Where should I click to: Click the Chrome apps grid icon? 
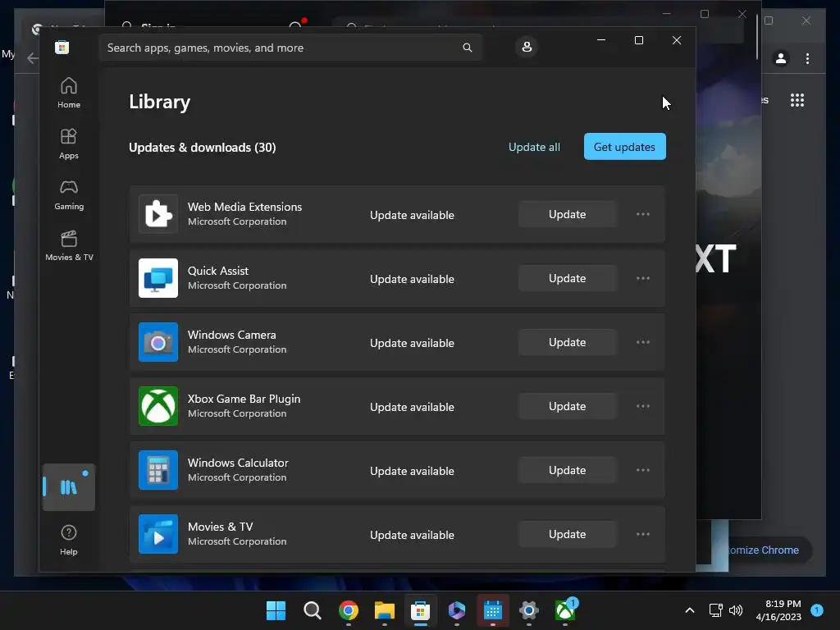click(797, 100)
